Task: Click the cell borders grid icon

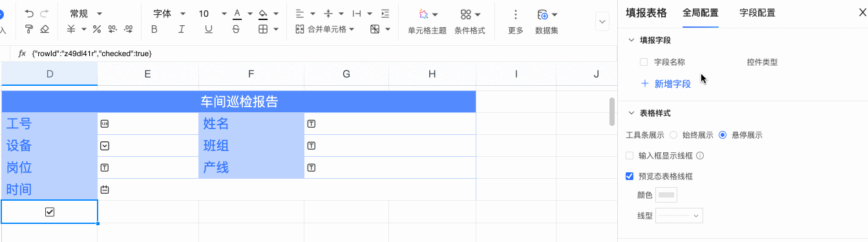Action: click(x=263, y=29)
